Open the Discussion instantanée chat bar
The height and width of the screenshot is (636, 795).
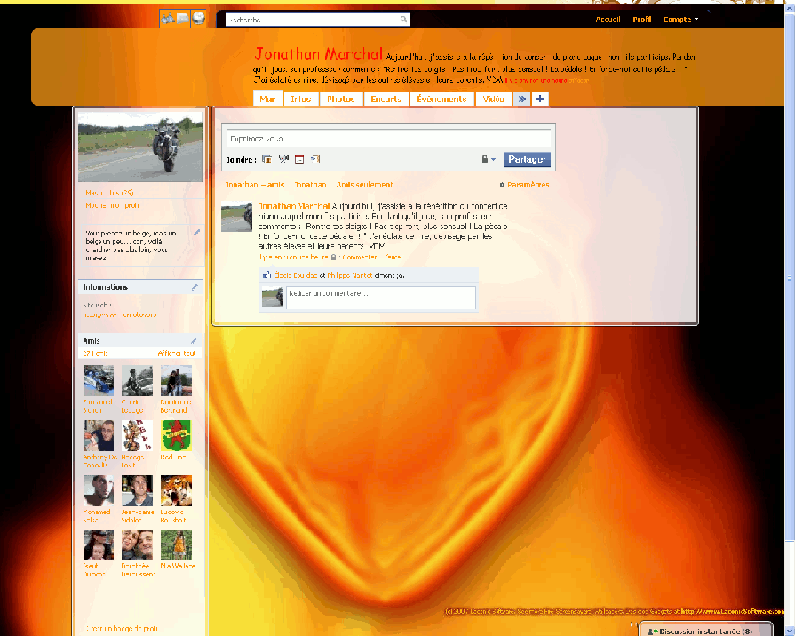coord(706,630)
